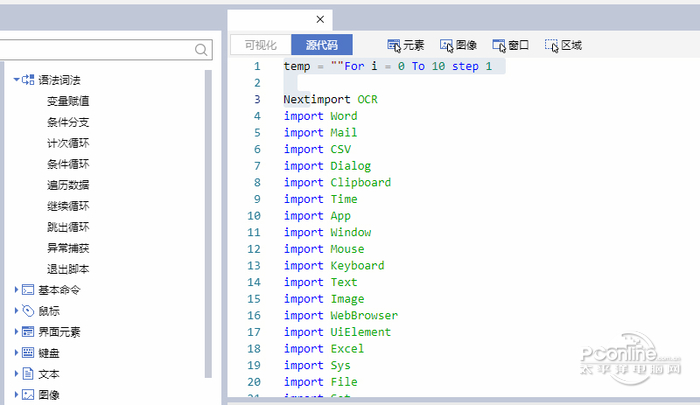Image resolution: width=700 pixels, height=405 pixels.
Task: Click code line 'Nextimport OCR'
Action: pos(330,99)
